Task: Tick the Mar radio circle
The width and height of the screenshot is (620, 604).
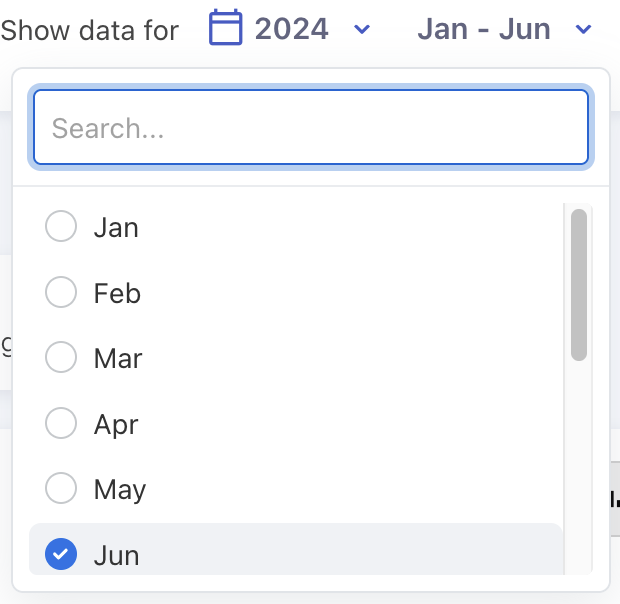Action: tap(61, 358)
